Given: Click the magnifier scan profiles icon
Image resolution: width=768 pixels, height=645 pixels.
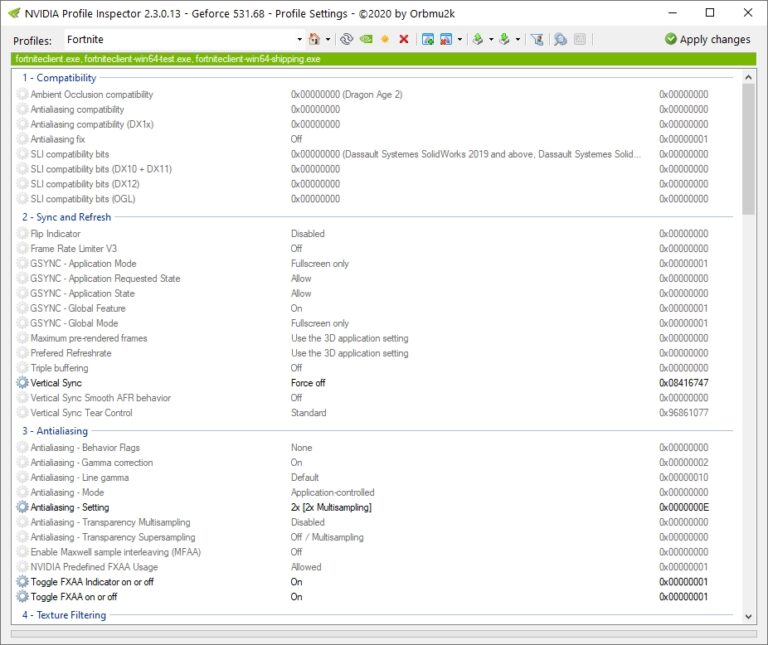Looking at the screenshot, I should click(560, 39).
